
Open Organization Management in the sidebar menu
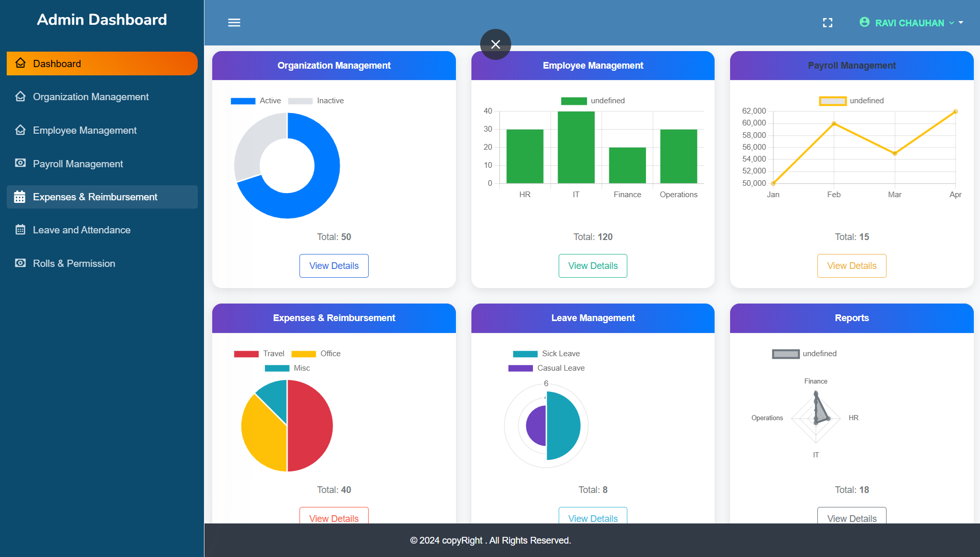pyautogui.click(x=91, y=97)
